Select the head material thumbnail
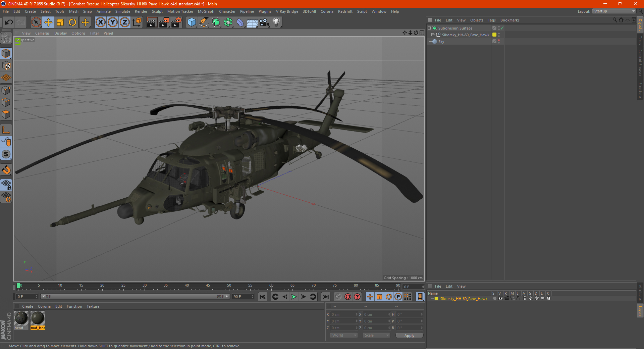Image resolution: width=644 pixels, height=349 pixels. point(21,318)
